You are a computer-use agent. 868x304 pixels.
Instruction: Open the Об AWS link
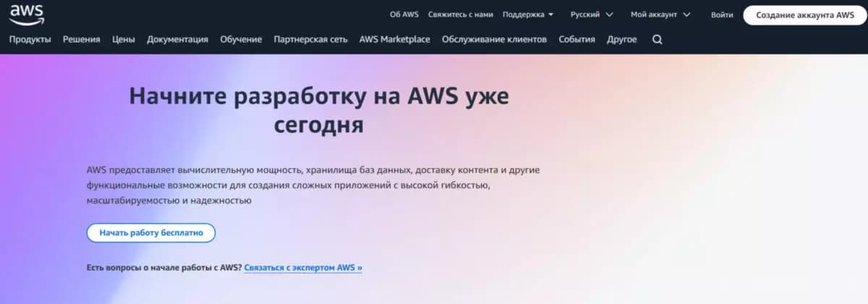click(x=405, y=14)
